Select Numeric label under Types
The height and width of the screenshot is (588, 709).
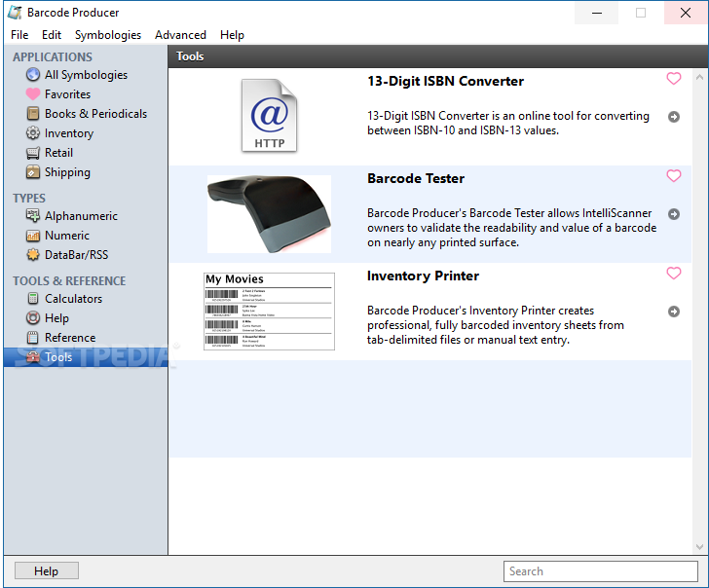tap(67, 236)
